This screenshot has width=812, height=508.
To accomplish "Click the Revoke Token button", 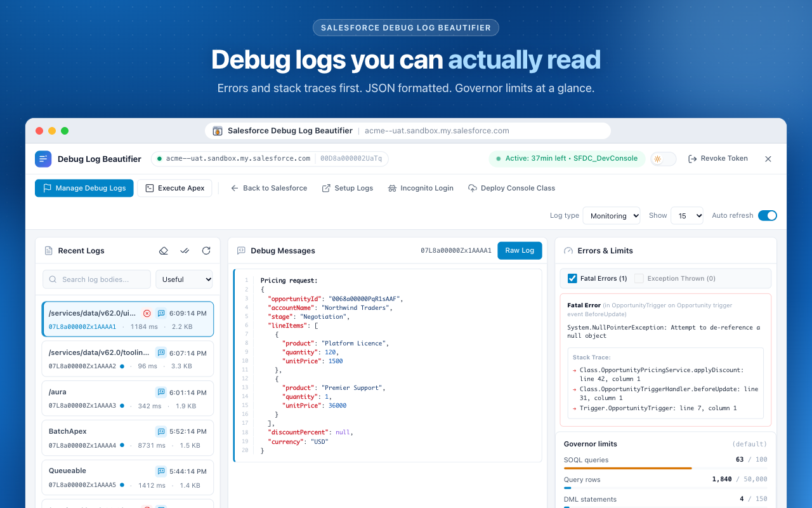I will pyautogui.click(x=718, y=159).
